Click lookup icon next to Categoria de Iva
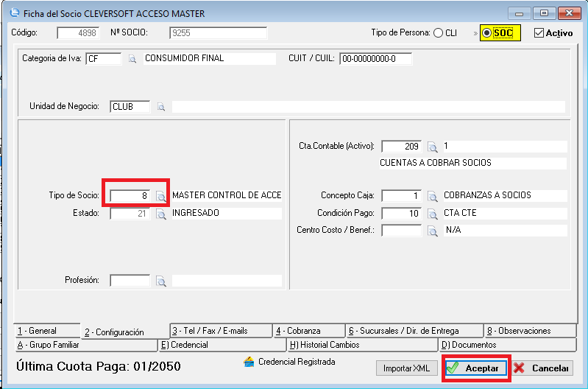The height and width of the screenshot is (389, 588). click(x=133, y=59)
